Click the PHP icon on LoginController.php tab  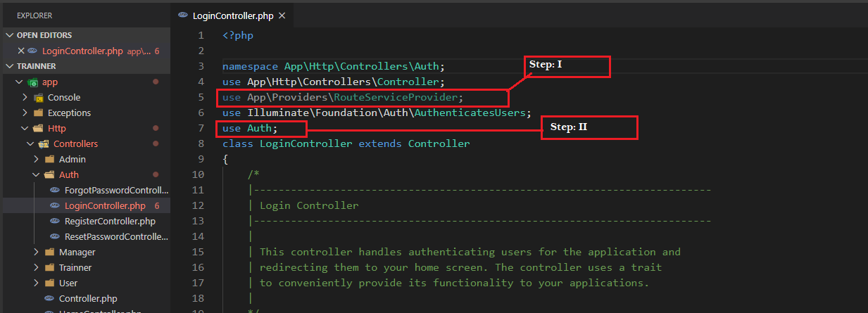click(x=184, y=15)
